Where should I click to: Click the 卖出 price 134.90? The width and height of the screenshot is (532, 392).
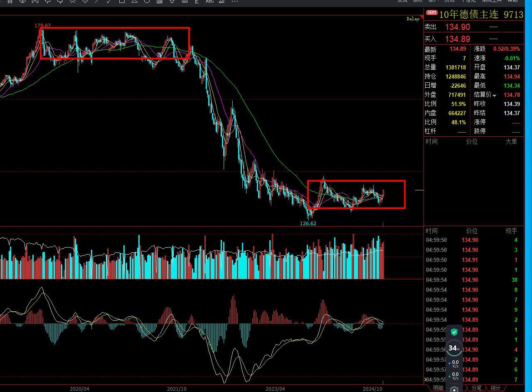tap(458, 27)
